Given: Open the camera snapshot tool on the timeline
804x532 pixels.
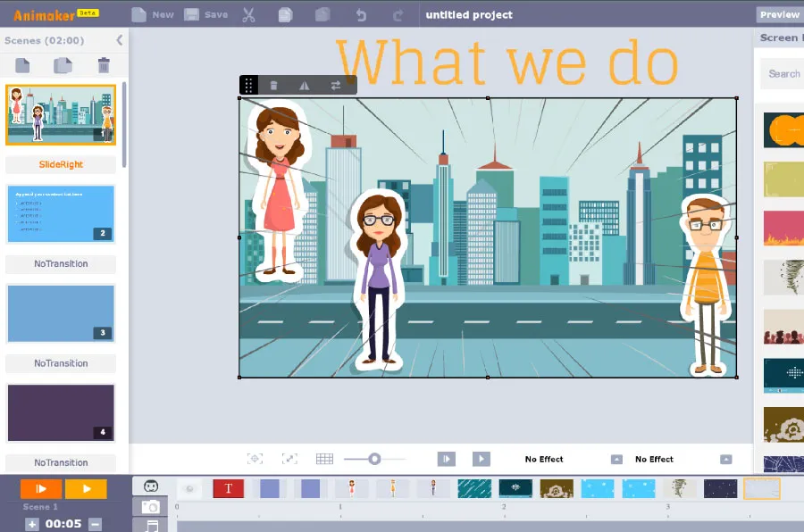Looking at the screenshot, I should point(150,505).
